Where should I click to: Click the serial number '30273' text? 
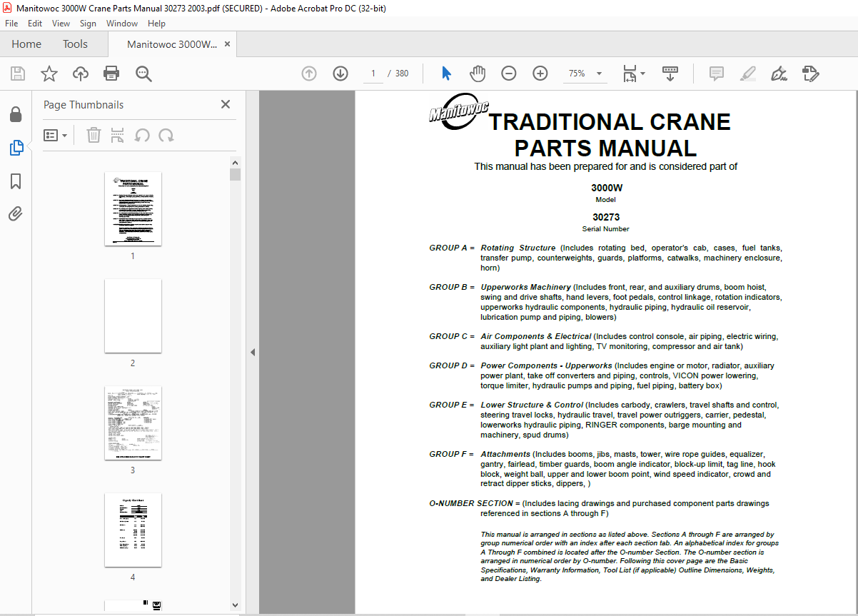[x=606, y=217]
